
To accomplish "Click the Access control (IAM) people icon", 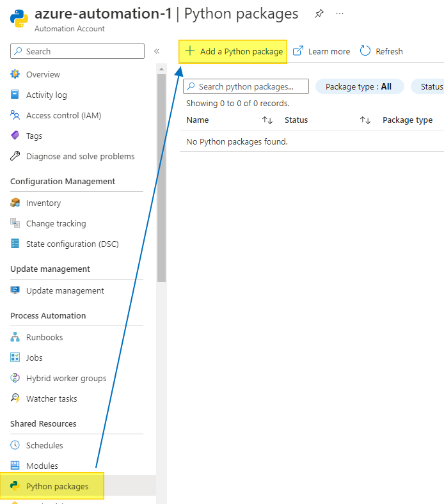I will 15,115.
